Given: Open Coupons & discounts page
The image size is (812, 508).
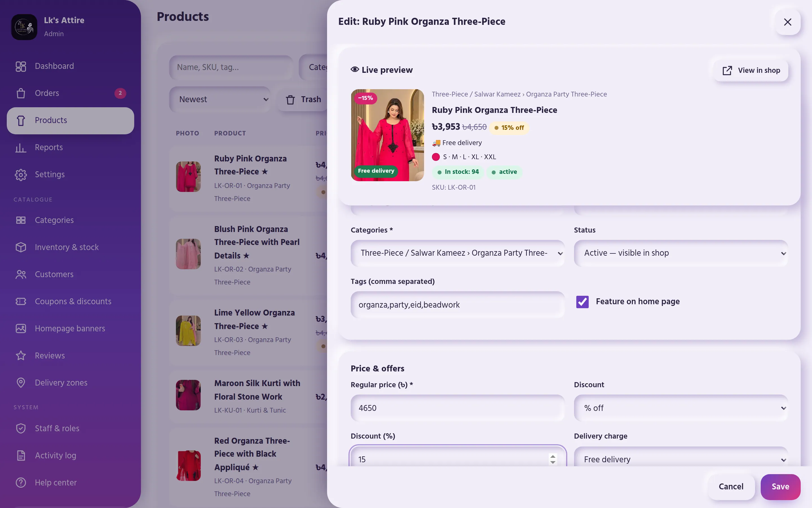Looking at the screenshot, I should 70,301.
